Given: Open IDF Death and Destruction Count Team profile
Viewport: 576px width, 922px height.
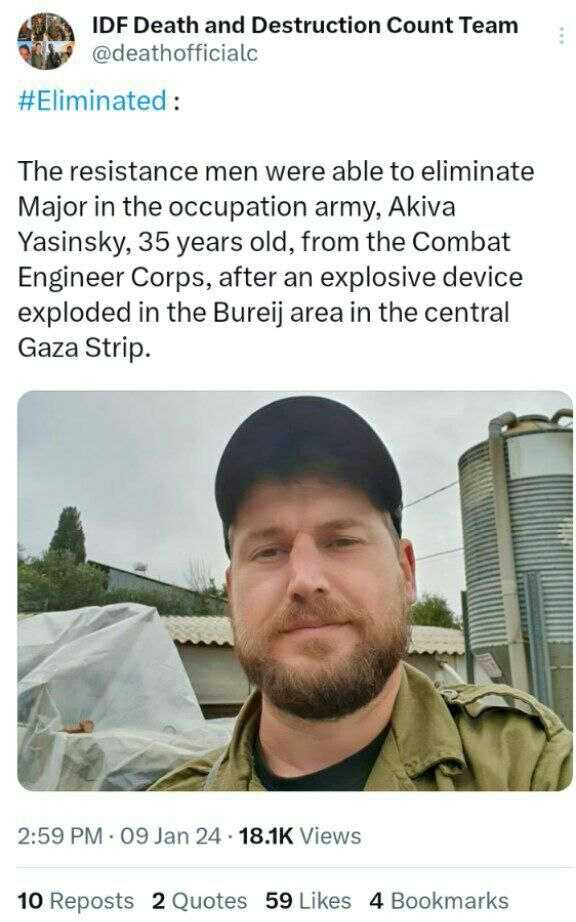Looking at the screenshot, I should tap(305, 25).
